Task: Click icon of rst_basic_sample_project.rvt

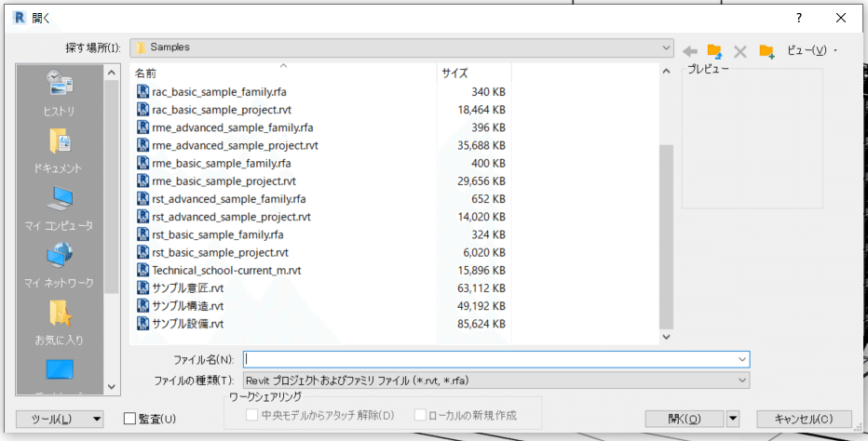Action: pos(142,252)
